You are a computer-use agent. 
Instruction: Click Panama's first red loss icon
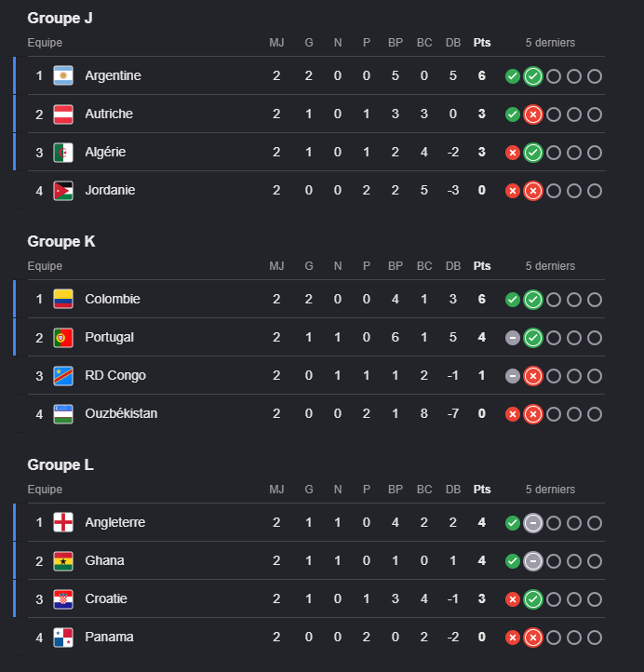tap(513, 638)
